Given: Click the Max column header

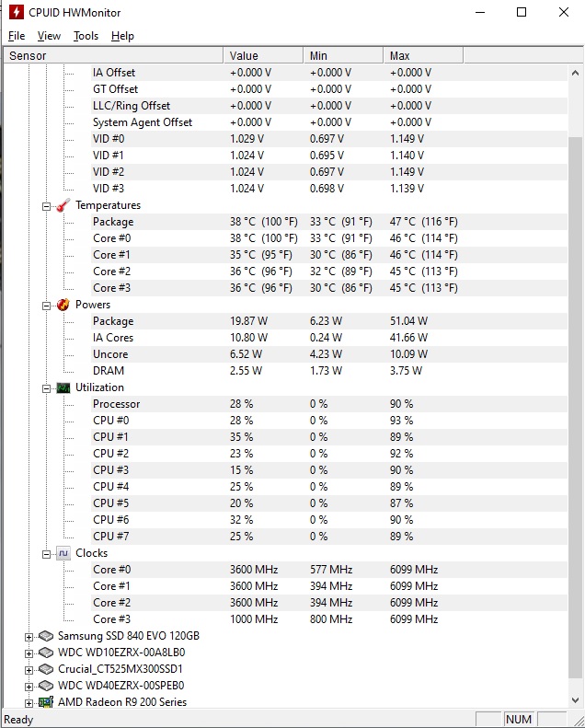Looking at the screenshot, I should click(x=423, y=56).
